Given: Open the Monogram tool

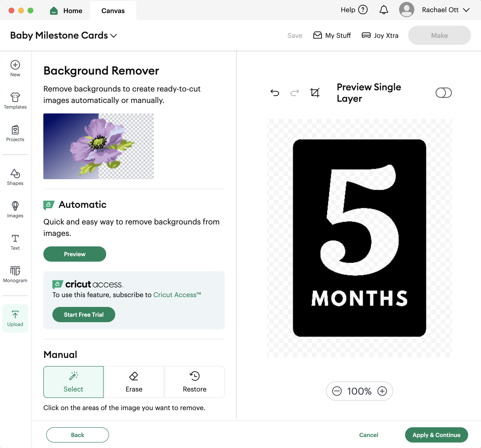Looking at the screenshot, I should coord(15,274).
